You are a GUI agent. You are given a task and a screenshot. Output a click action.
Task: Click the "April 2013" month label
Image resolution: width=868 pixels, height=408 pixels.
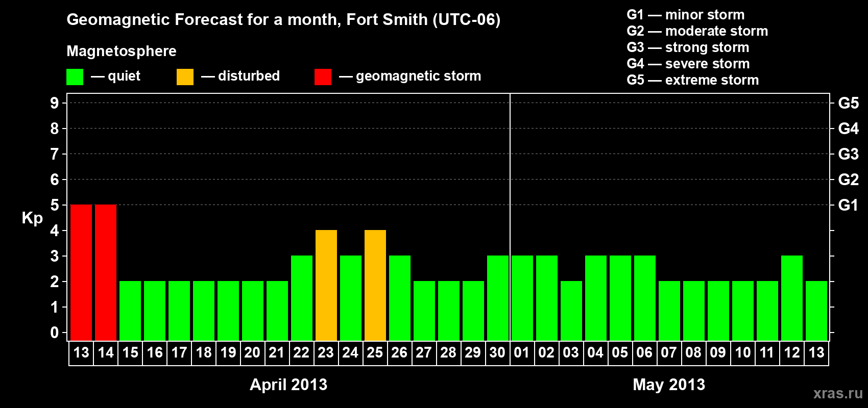click(x=288, y=385)
